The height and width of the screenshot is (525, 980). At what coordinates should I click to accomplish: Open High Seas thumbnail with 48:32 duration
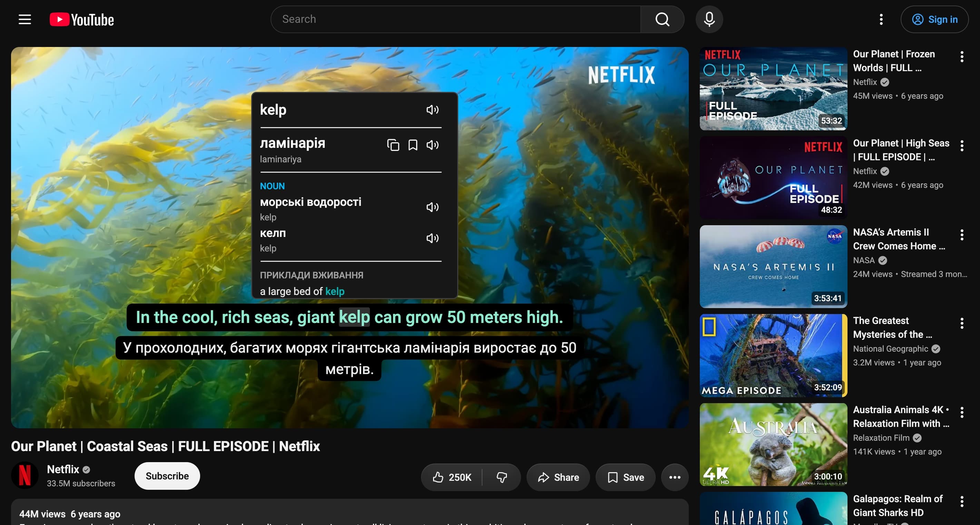[x=773, y=178]
